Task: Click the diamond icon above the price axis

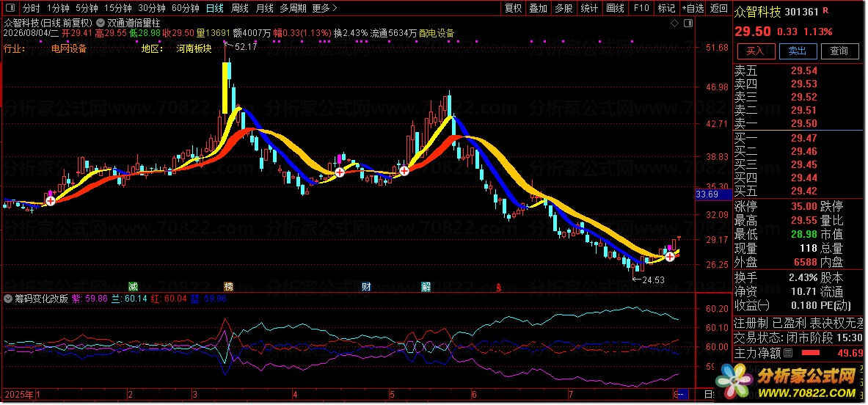Action: [x=675, y=23]
